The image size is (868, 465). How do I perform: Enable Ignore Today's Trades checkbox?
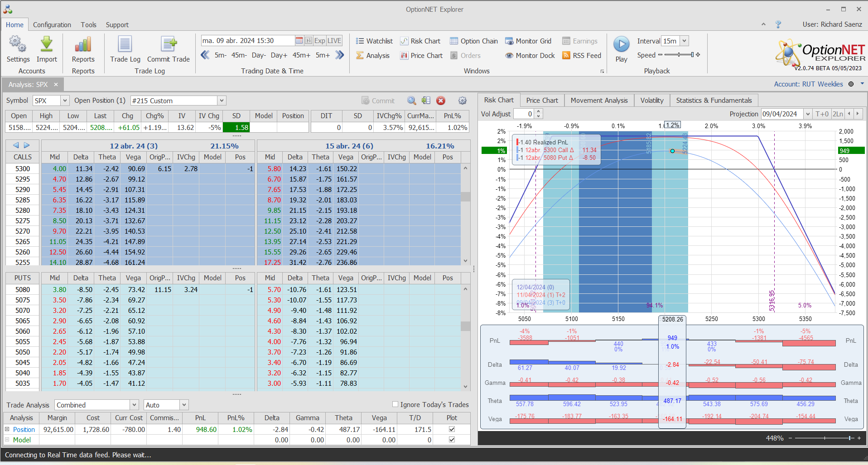[395, 404]
